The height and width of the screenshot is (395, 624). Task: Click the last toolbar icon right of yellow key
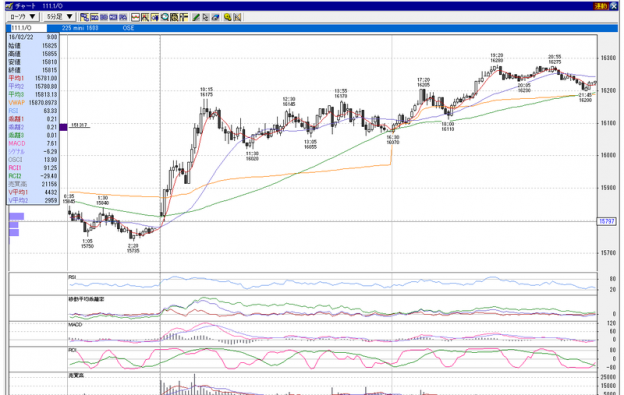point(237,17)
